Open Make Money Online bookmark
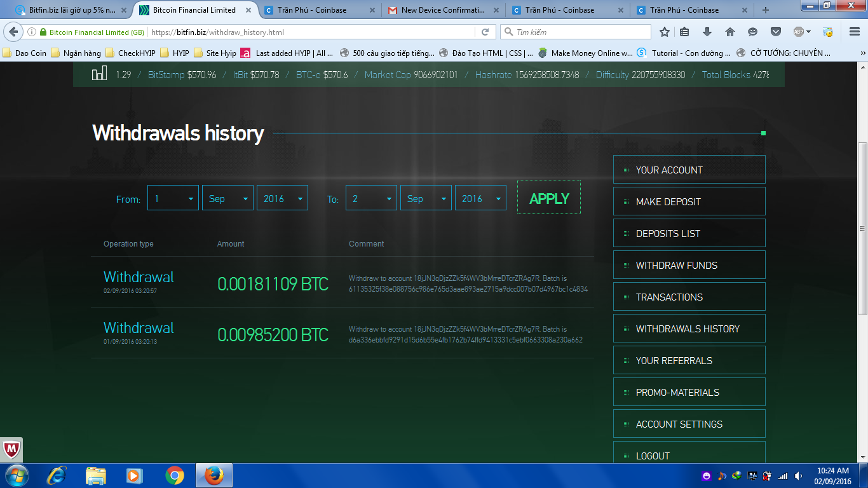The width and height of the screenshot is (868, 488). click(585, 53)
